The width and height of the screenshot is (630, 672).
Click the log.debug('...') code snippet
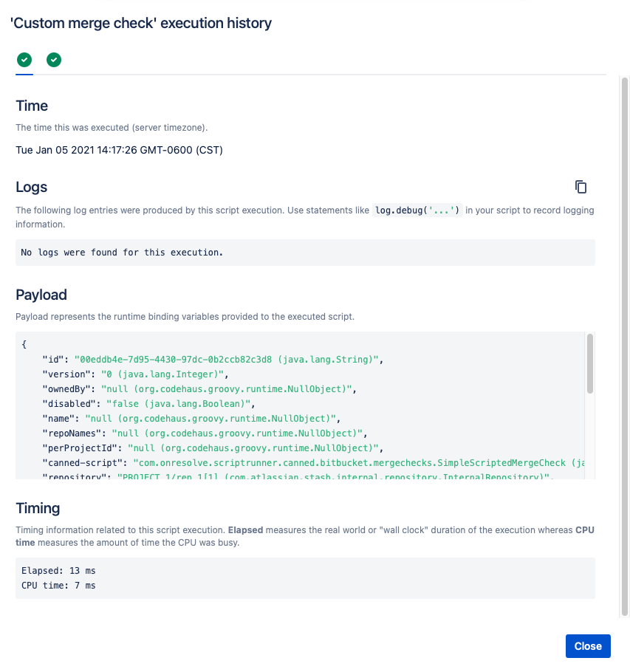click(417, 210)
